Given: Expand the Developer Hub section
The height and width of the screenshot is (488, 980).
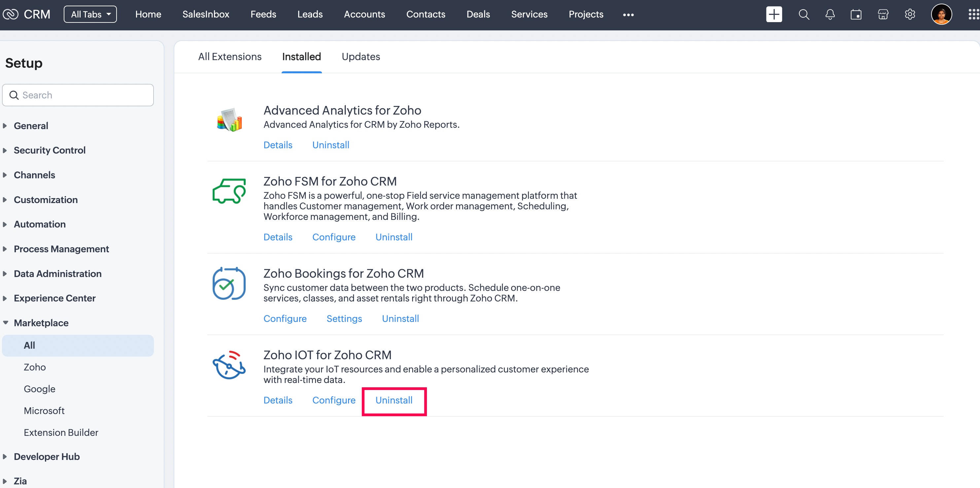Looking at the screenshot, I should coord(47,456).
